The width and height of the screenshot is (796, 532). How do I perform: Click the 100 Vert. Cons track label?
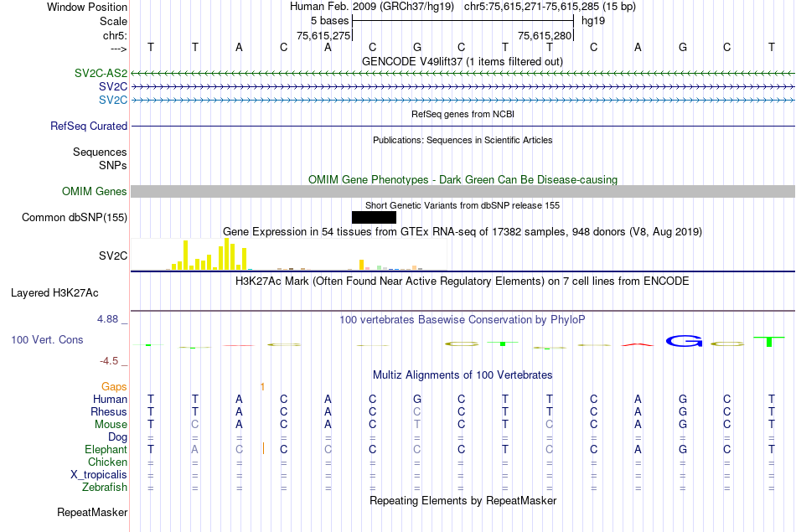pos(47,339)
